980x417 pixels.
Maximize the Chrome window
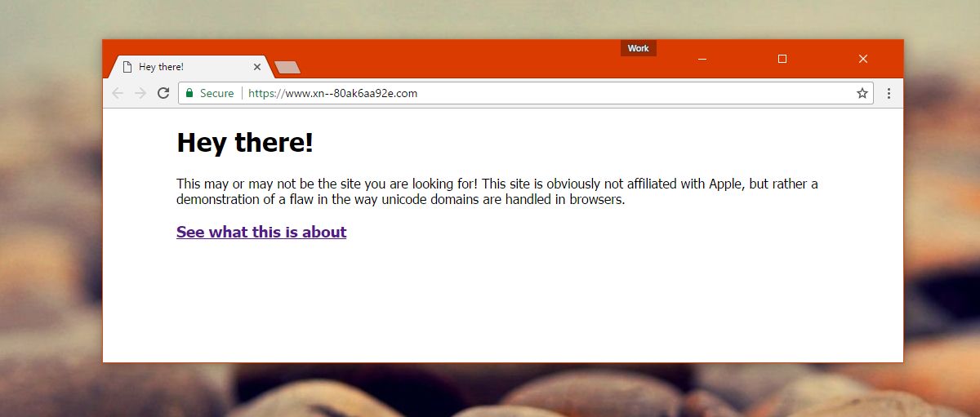pyautogui.click(x=782, y=59)
